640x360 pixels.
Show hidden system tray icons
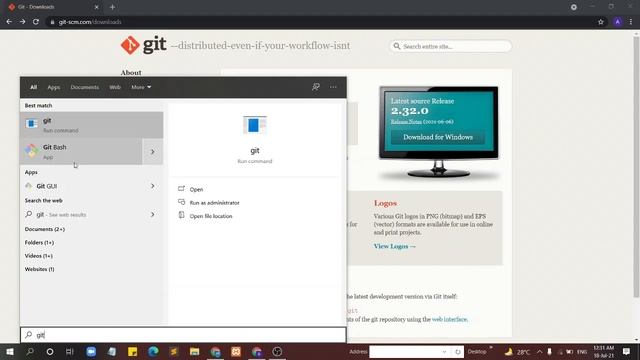point(540,352)
